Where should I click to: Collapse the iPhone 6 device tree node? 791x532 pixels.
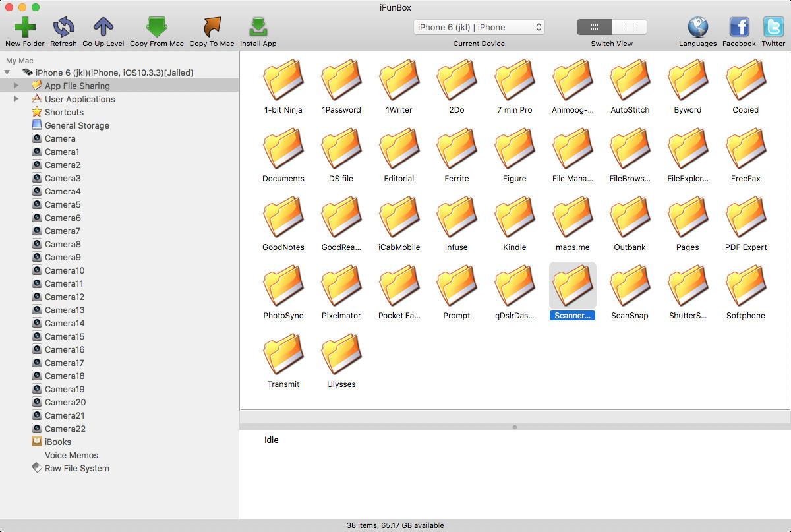pyautogui.click(x=7, y=73)
